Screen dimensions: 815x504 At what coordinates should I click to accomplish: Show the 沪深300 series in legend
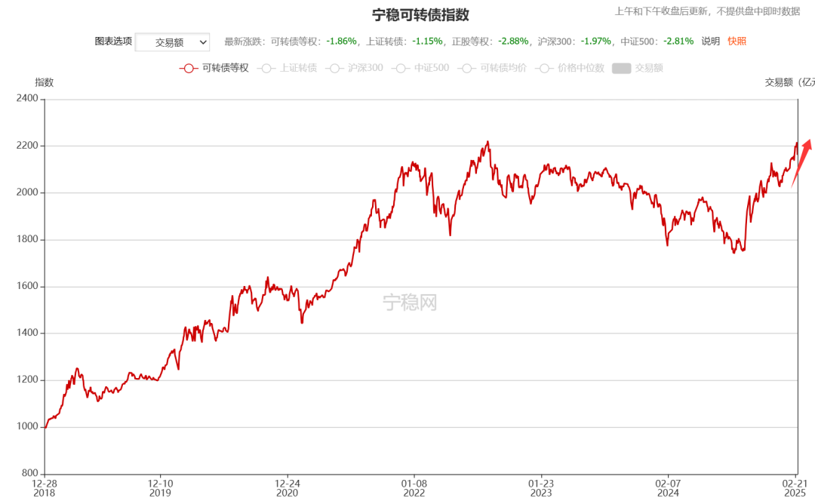tap(355, 68)
